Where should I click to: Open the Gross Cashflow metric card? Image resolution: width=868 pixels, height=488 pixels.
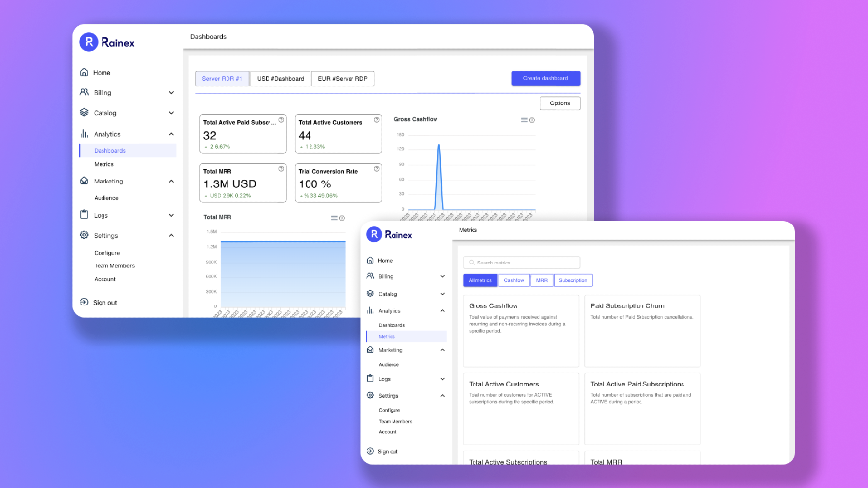pyautogui.click(x=521, y=331)
